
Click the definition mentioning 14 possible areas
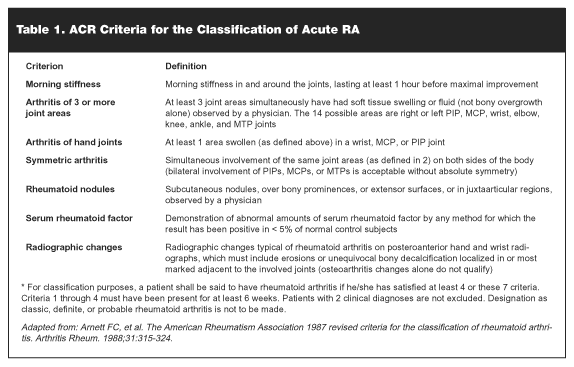(354, 113)
